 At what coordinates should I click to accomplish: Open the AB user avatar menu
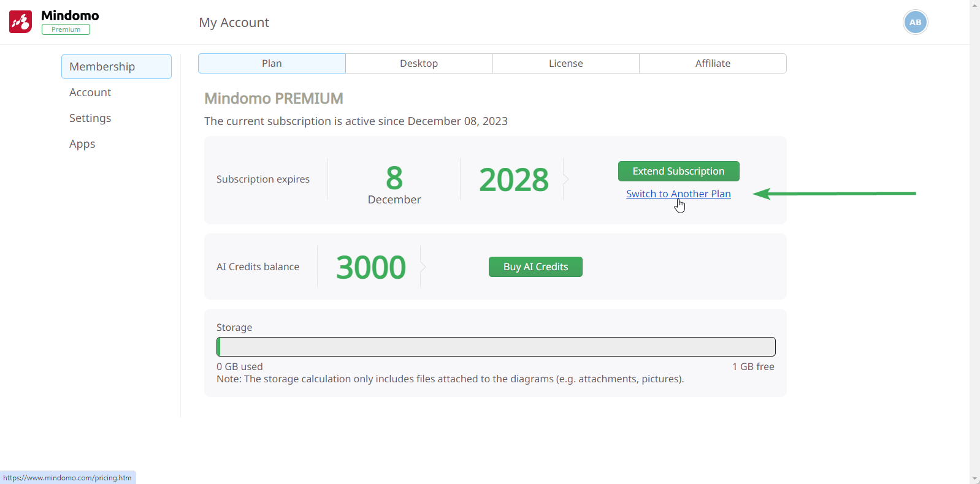(x=915, y=22)
